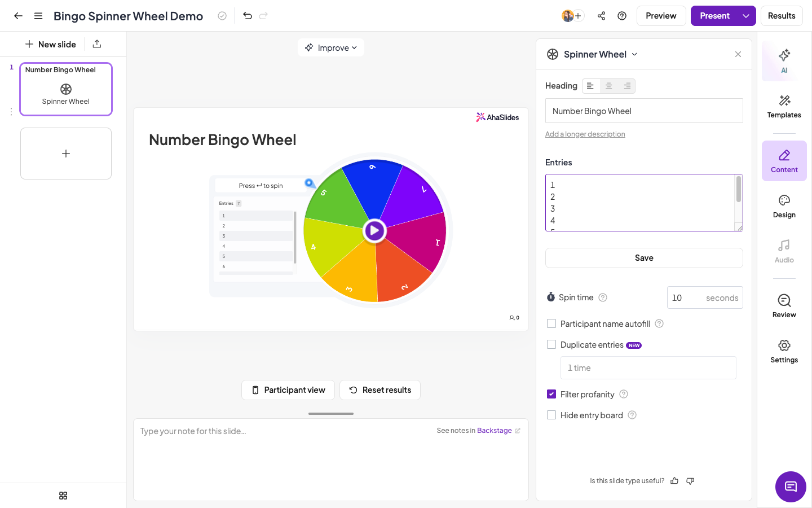
Task: Click the undo arrow icon
Action: (247, 16)
